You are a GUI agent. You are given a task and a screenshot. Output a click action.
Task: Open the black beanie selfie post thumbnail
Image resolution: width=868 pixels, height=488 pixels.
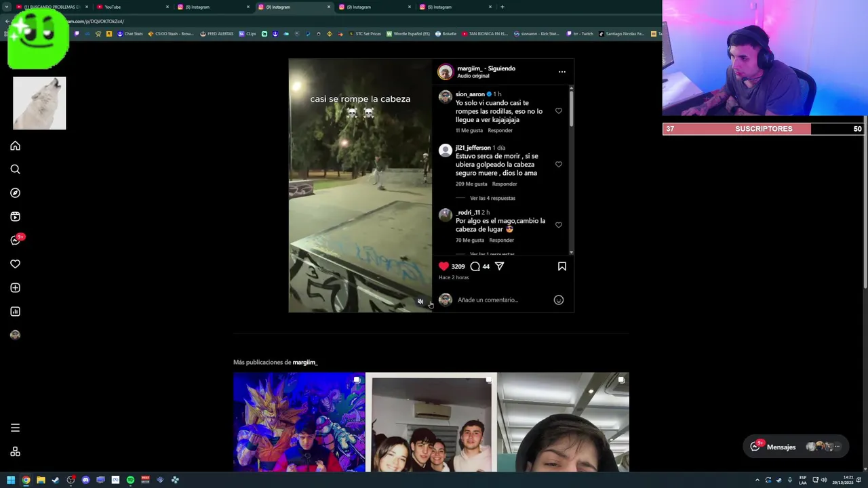(x=564, y=422)
